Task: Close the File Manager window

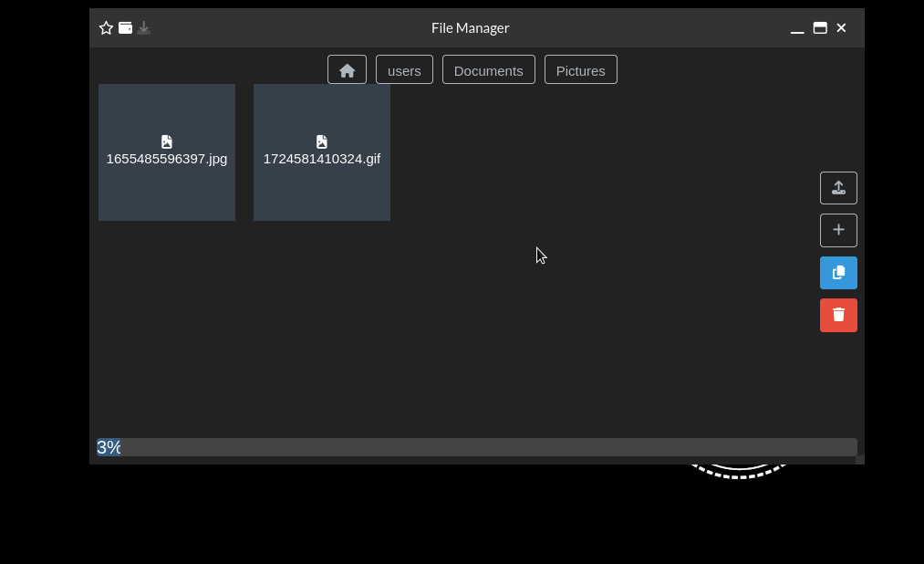Action: (x=841, y=28)
